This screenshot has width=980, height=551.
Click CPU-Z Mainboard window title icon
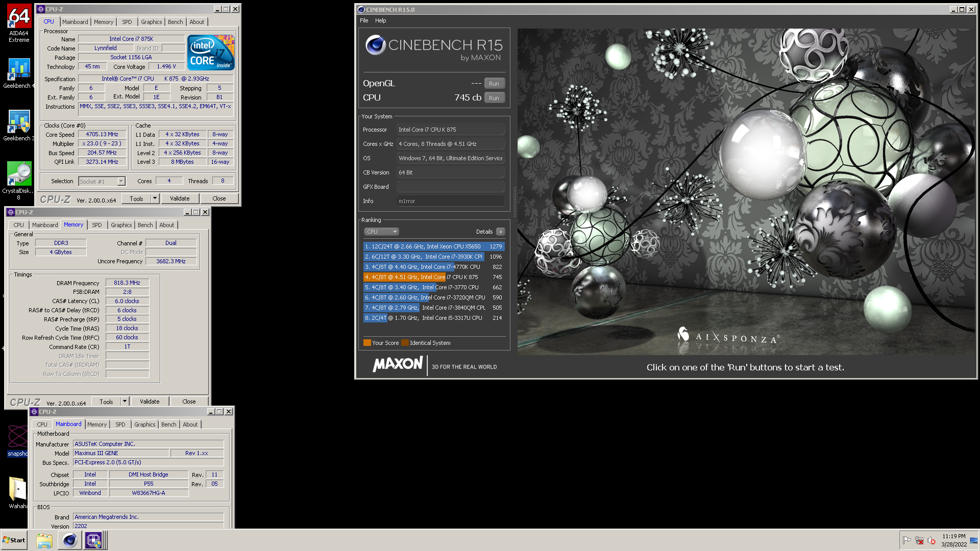click(34, 412)
